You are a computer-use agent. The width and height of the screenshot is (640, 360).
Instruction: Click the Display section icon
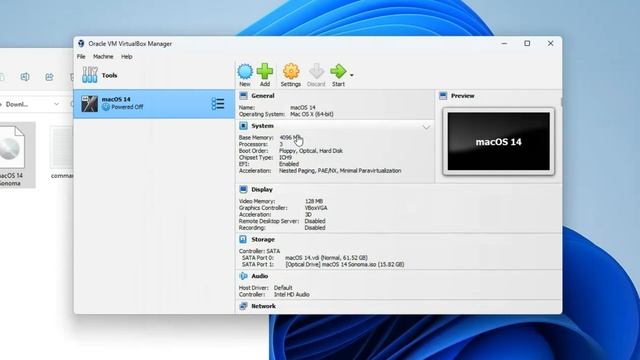[x=243, y=189]
